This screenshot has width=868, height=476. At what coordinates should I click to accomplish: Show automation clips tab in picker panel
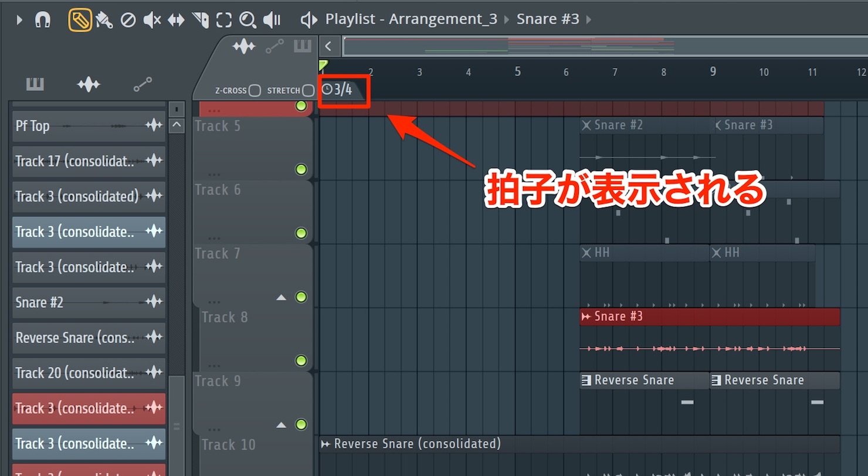click(143, 85)
